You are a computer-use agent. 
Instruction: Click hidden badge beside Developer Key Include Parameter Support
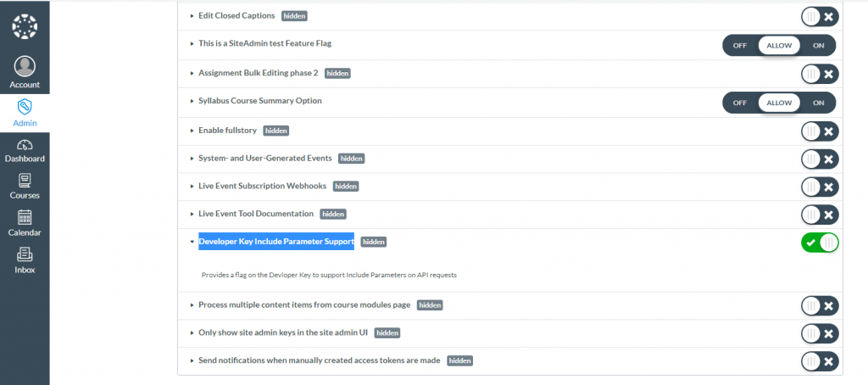(374, 242)
